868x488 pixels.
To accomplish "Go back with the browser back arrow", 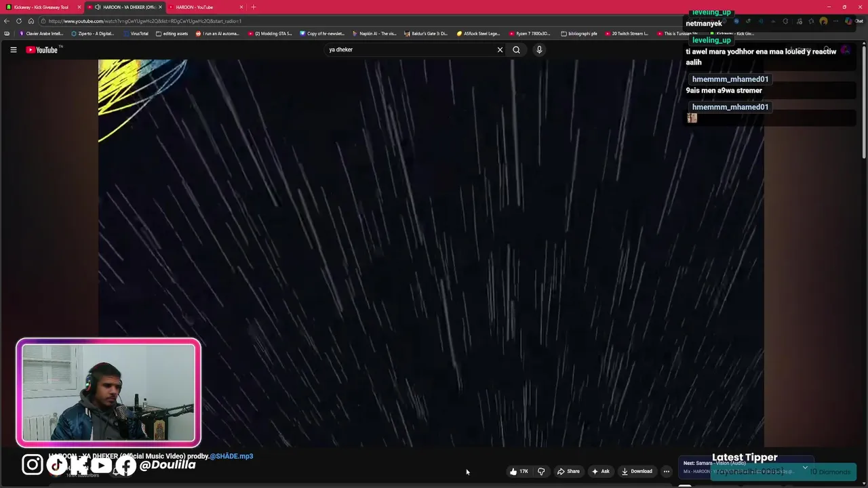I will pos(6,21).
